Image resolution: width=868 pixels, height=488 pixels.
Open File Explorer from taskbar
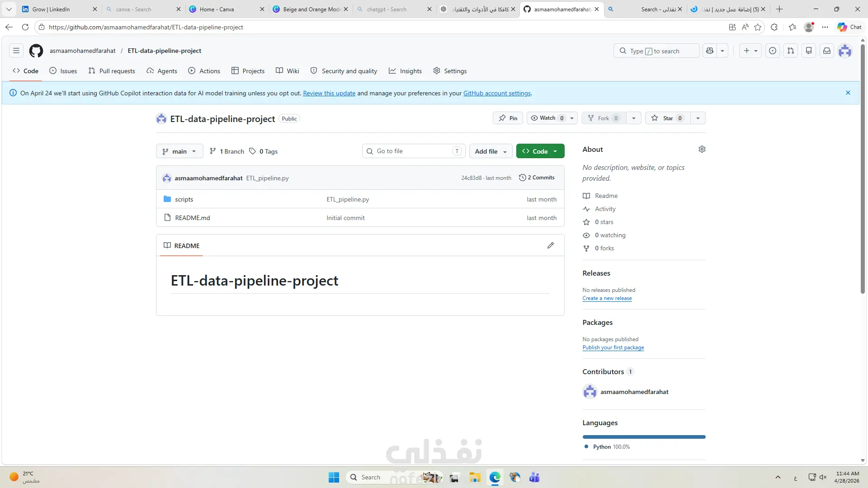[475, 477]
